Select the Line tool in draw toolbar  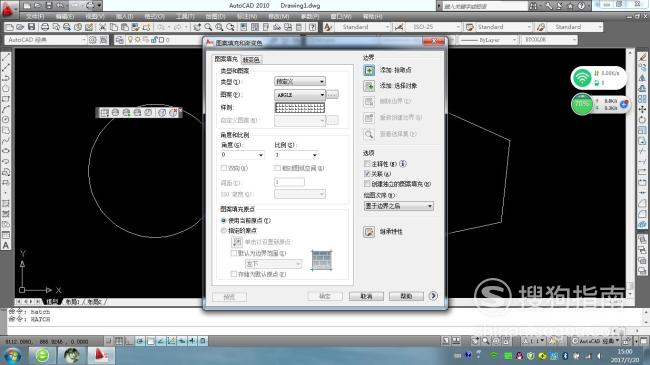[x=6, y=57]
